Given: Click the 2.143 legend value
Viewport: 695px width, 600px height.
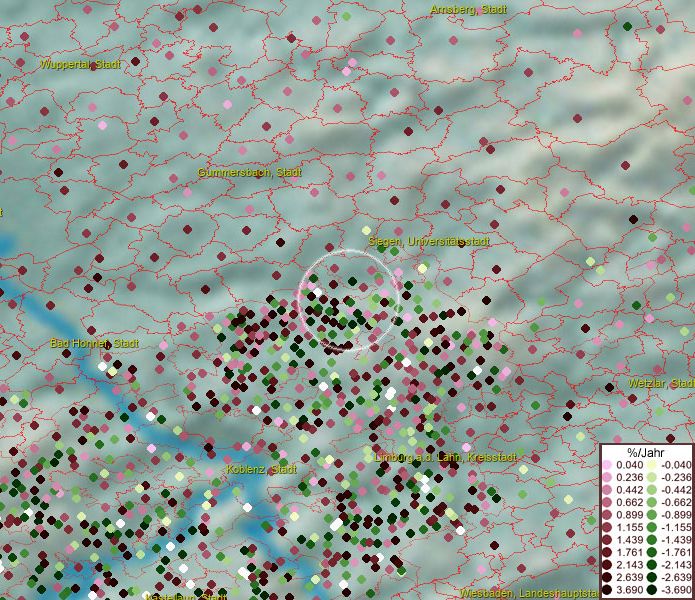Looking at the screenshot, I should (x=629, y=565).
